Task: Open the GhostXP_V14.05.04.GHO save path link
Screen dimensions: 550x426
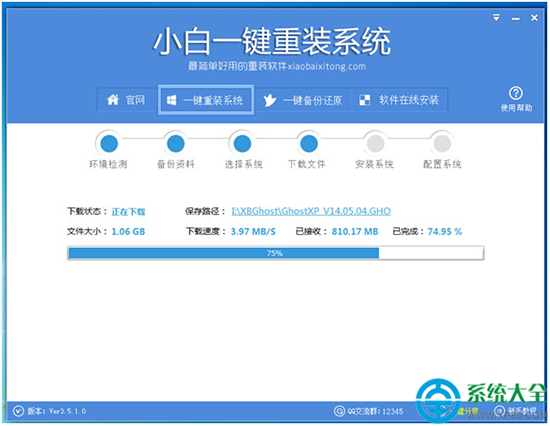Action: pos(311,211)
